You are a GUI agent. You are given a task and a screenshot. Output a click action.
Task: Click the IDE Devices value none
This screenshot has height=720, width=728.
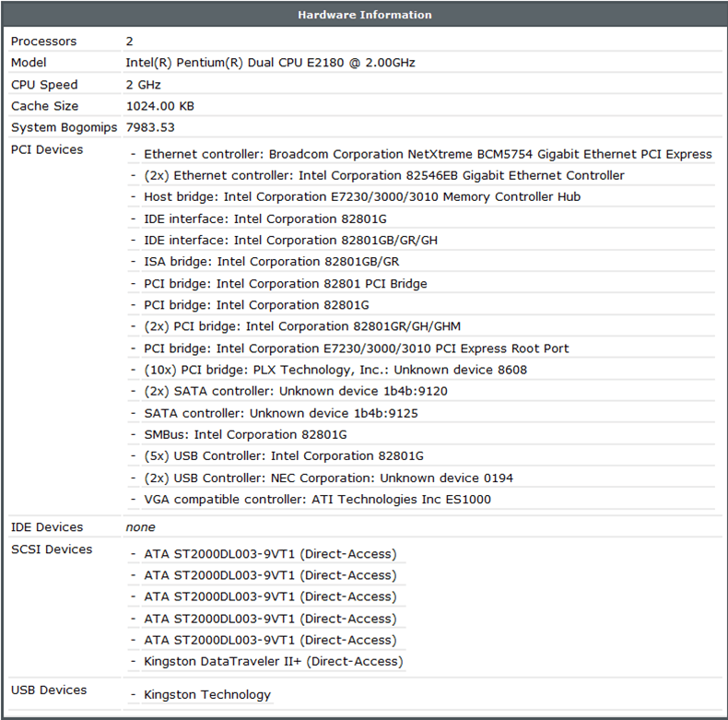tap(140, 527)
